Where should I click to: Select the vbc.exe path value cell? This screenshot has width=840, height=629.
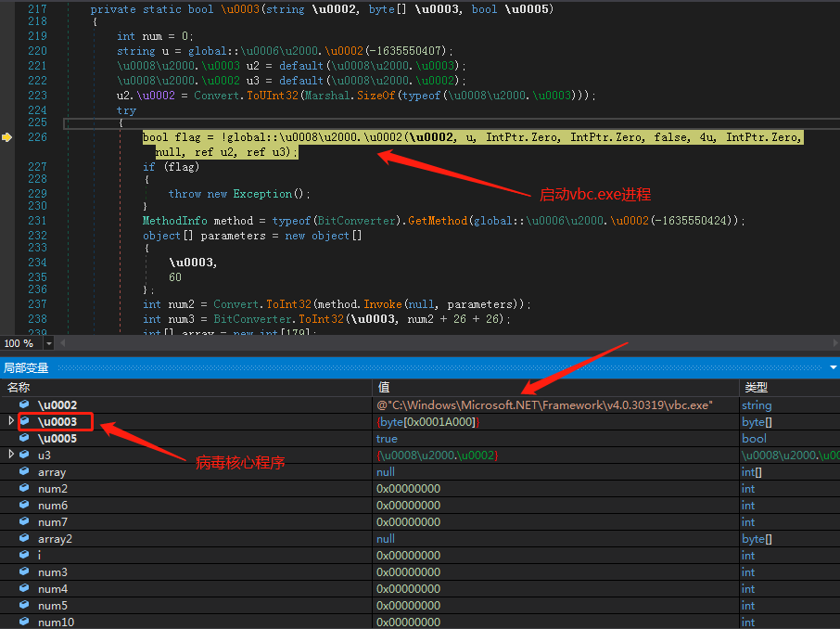tap(544, 405)
